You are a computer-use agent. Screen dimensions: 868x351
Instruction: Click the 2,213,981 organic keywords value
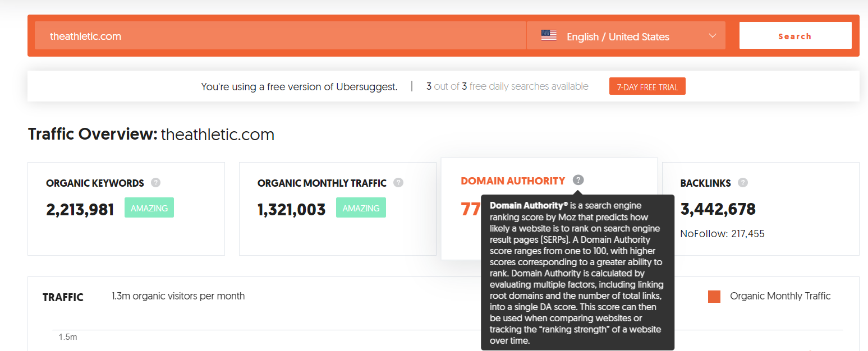[80, 210]
